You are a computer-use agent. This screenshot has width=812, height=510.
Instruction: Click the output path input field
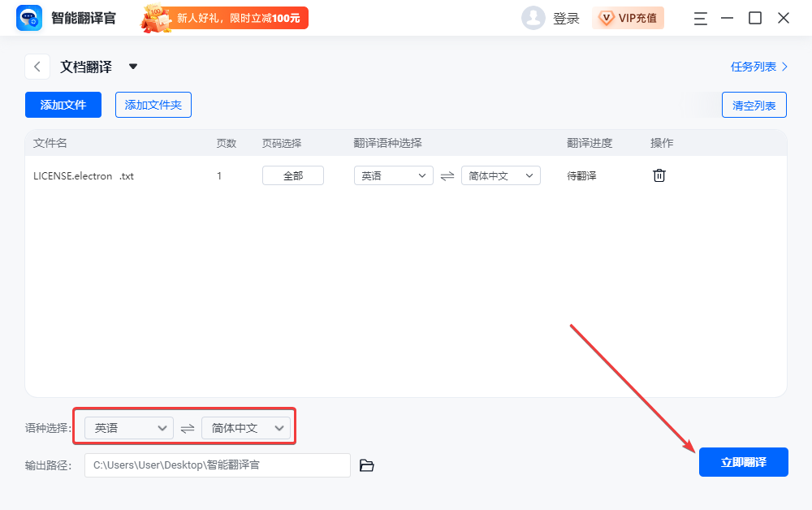click(x=217, y=465)
